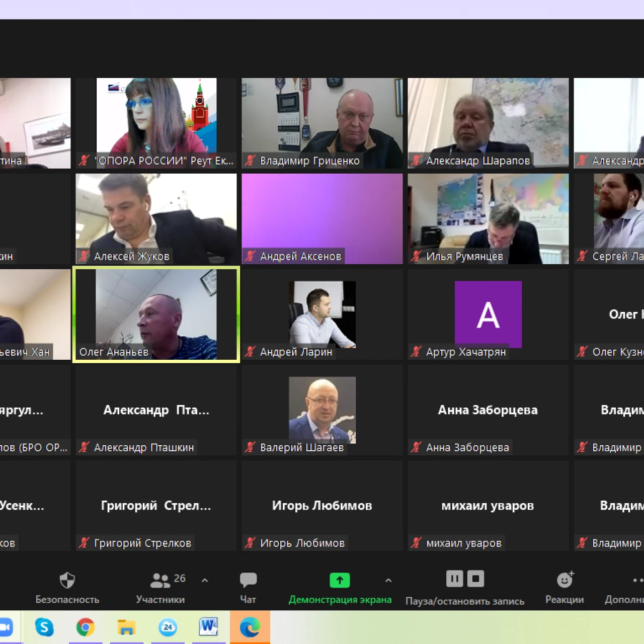Click muted mic icon for Андрей Аксенов
Viewport: 644px width, 644px height.
[250, 256]
